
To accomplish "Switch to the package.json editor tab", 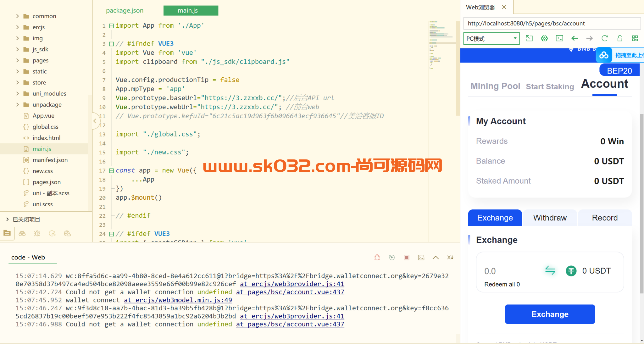I will [x=125, y=10].
